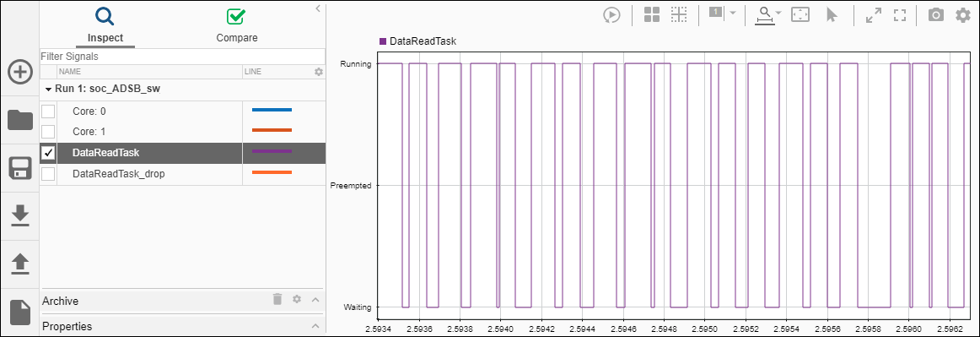Collapse the Run 1: soc_ADSB_sw tree

click(x=48, y=90)
